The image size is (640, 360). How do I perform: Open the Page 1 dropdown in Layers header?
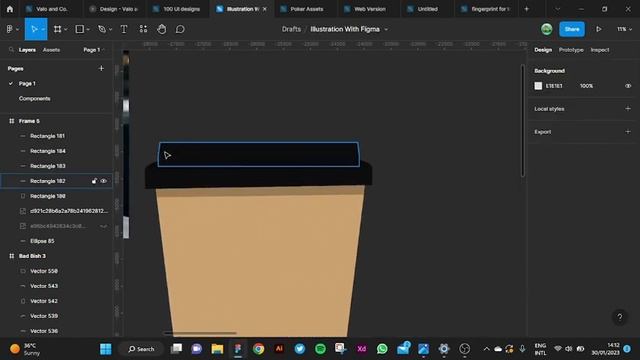(94, 50)
